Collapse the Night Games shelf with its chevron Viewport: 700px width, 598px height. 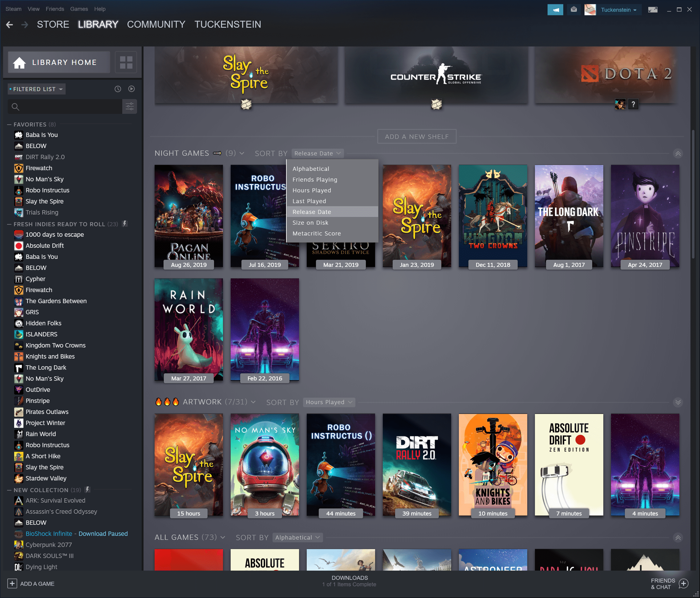click(x=678, y=154)
